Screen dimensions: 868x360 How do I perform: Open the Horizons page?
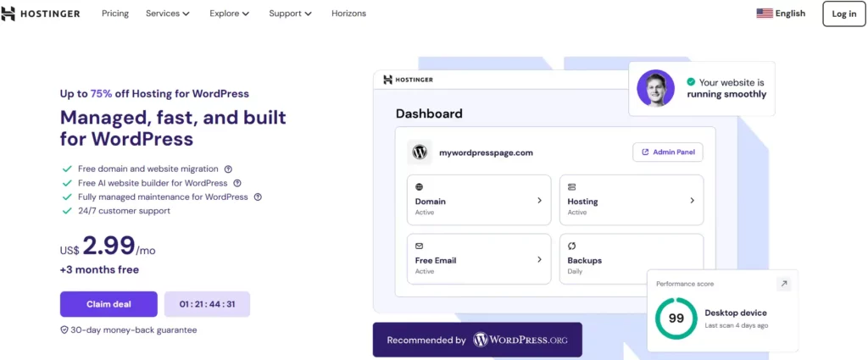(348, 14)
